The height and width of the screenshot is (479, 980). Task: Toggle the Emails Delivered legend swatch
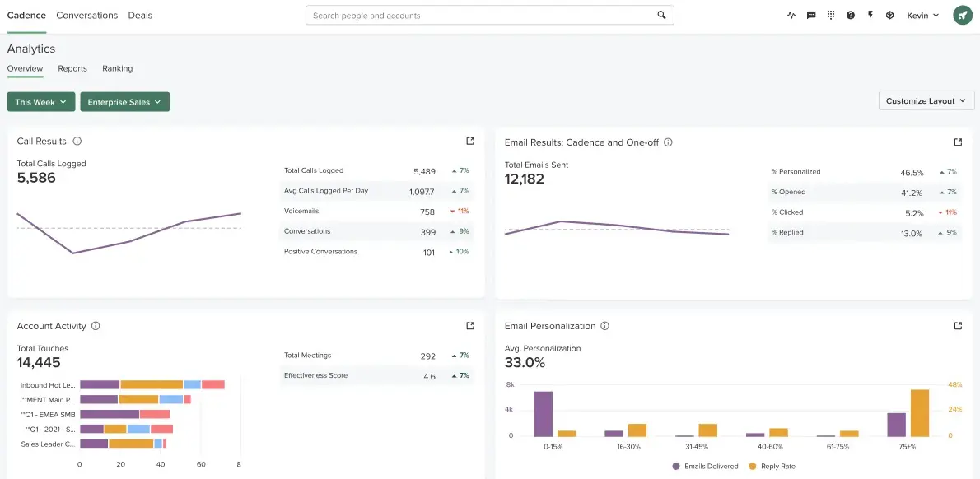675,467
